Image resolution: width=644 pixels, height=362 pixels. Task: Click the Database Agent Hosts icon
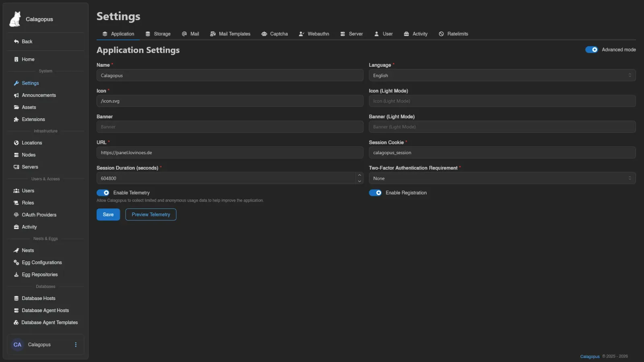point(17,311)
